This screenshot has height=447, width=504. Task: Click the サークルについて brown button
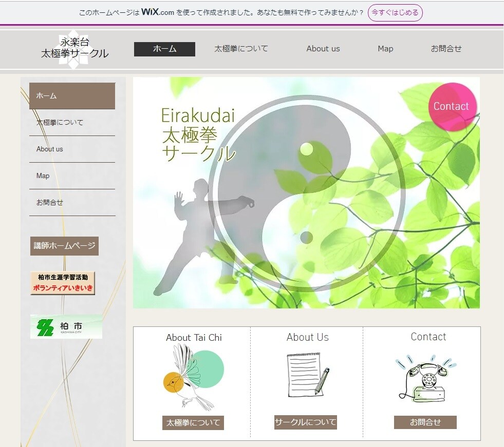305,422
